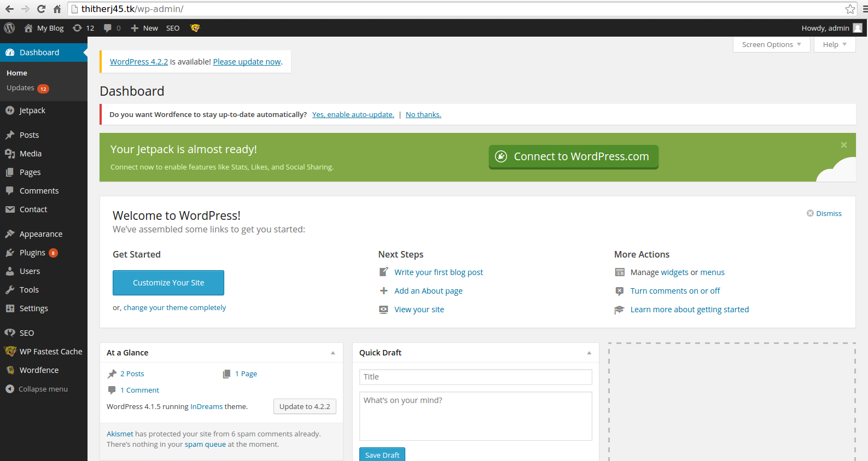Screen dimensions: 868x461
Task: Click the admin avatar icon
Action: (858, 28)
